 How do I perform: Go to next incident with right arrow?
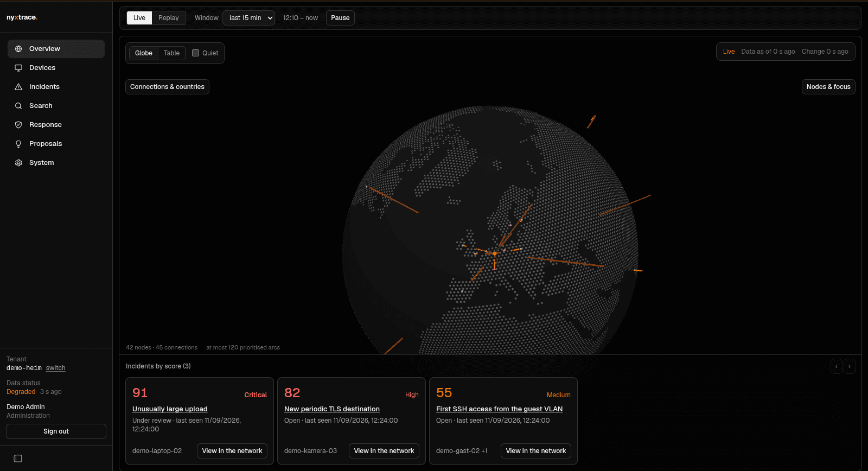[850, 366]
